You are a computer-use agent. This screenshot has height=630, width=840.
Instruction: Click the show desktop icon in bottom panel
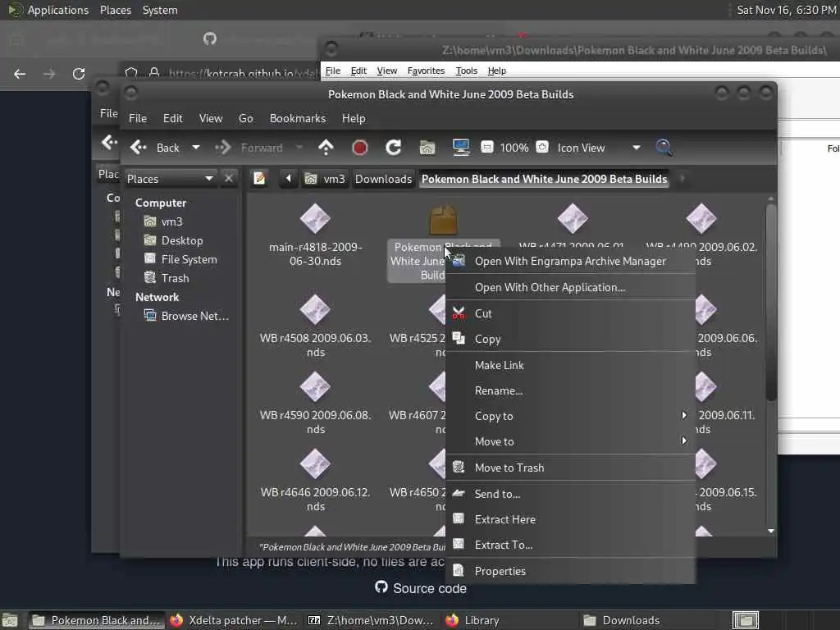pos(10,620)
